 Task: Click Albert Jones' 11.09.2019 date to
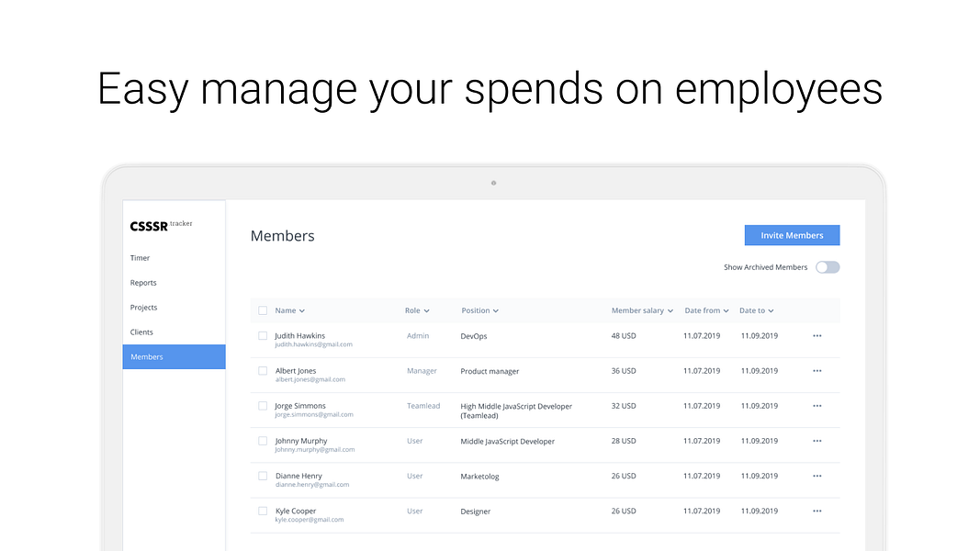point(760,370)
